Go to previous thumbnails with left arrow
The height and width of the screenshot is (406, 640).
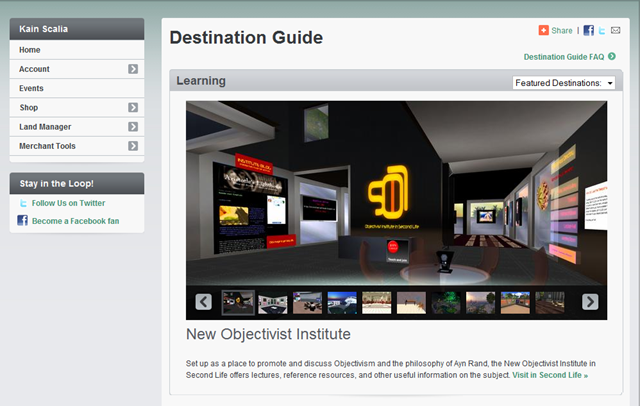203,302
